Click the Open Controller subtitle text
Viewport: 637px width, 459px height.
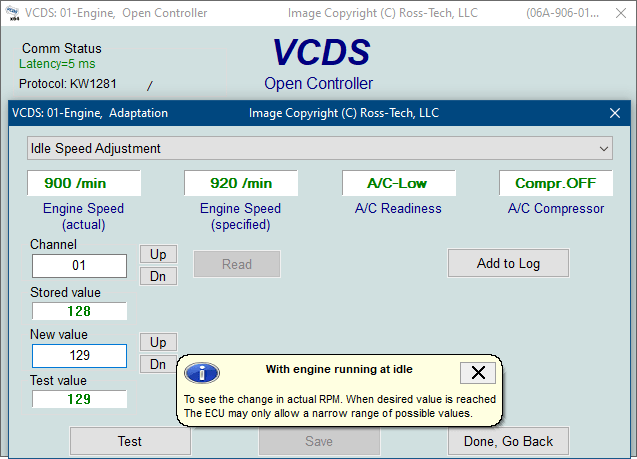(318, 84)
